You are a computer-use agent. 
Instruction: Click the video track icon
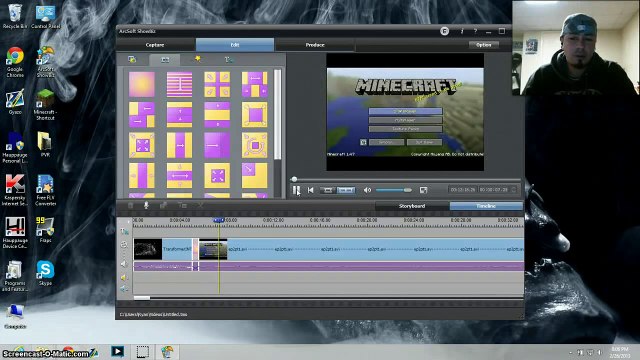[x=124, y=245]
